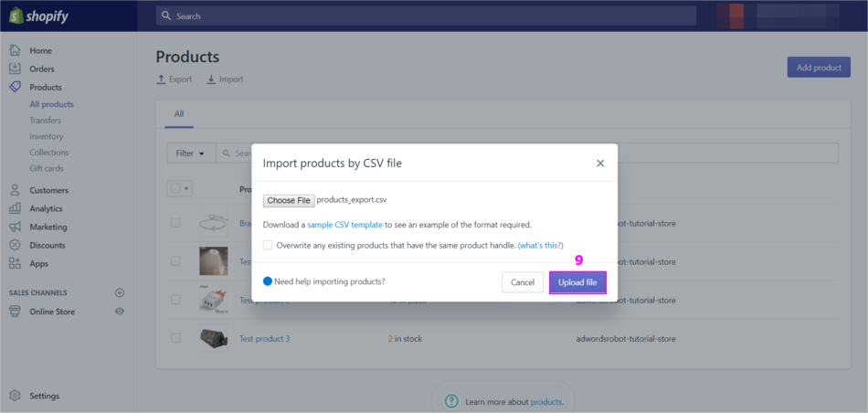Click the Marketing megaphone icon
868x413 pixels.
tap(15, 227)
